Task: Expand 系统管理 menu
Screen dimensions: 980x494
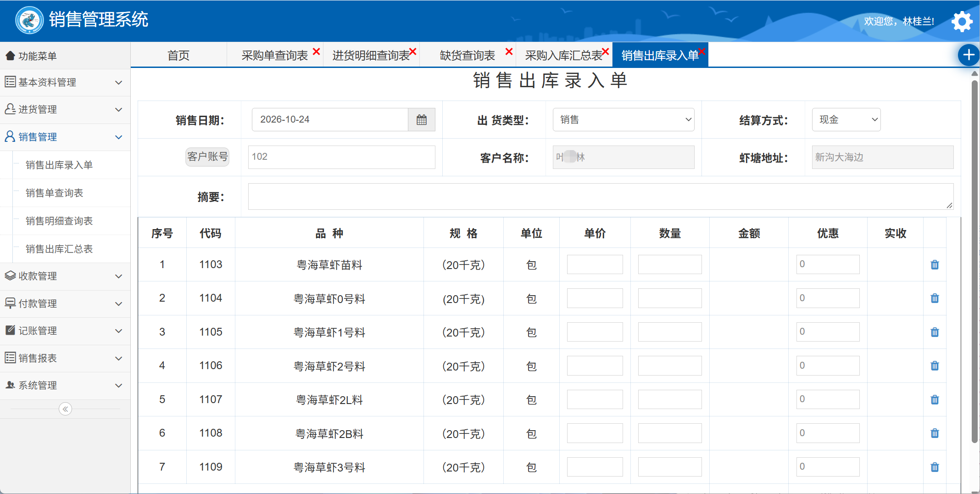Action: (65, 386)
